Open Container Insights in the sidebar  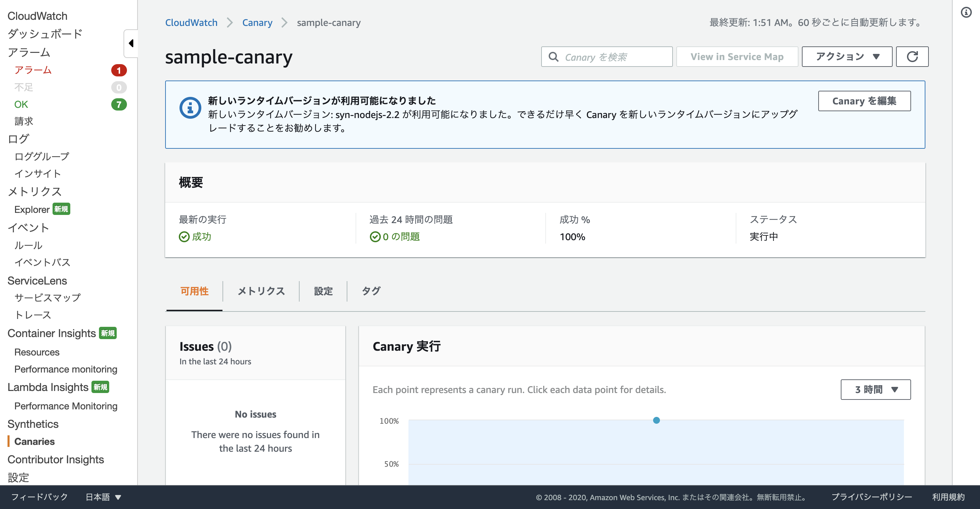[52, 333]
